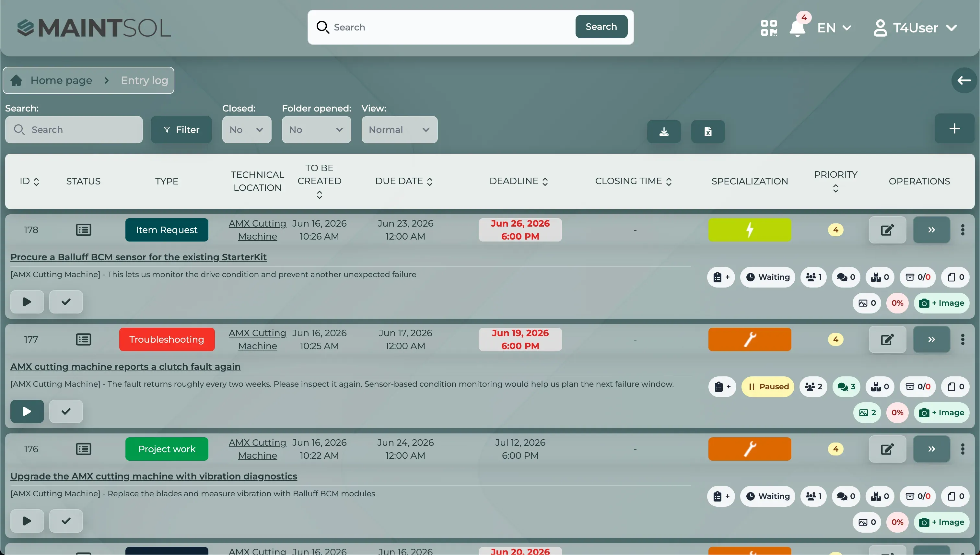
Task: Edit entry 178
Action: (887, 230)
